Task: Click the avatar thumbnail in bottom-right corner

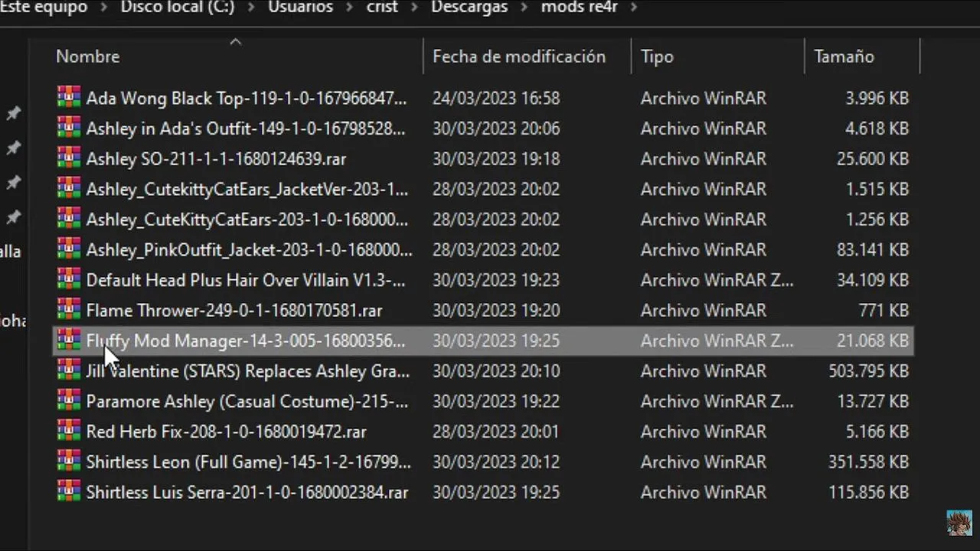Action: (959, 523)
